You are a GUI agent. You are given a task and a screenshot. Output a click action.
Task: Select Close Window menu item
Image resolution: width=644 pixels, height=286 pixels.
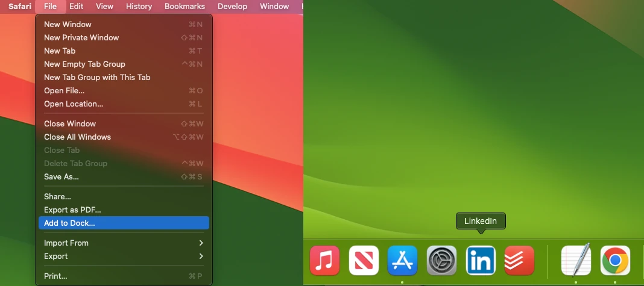(124, 123)
